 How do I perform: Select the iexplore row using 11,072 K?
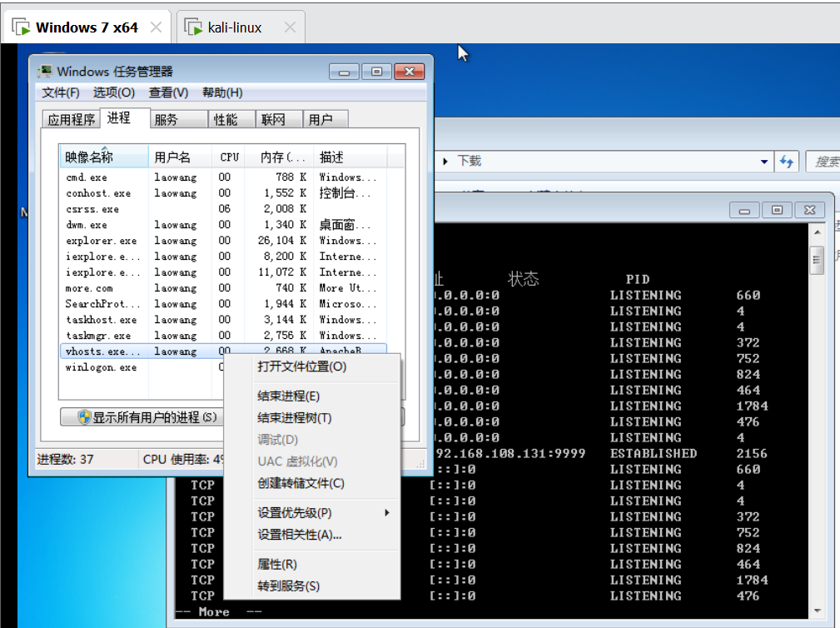click(223, 272)
